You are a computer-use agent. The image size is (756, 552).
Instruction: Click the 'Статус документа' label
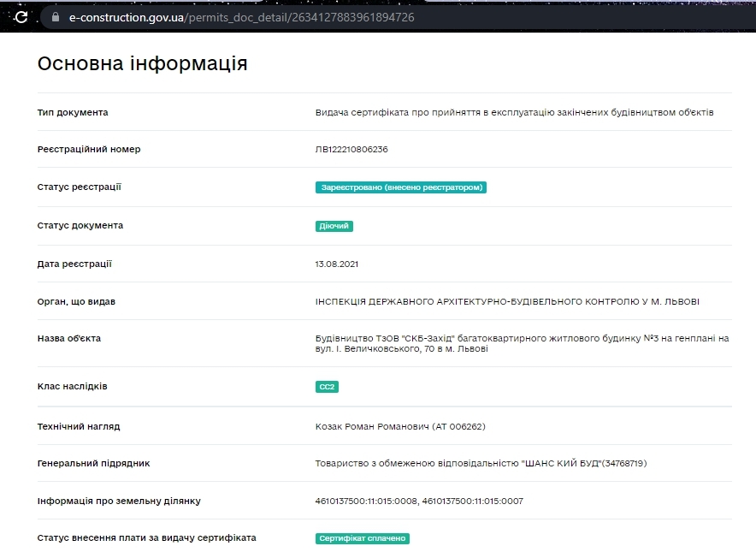tap(80, 225)
